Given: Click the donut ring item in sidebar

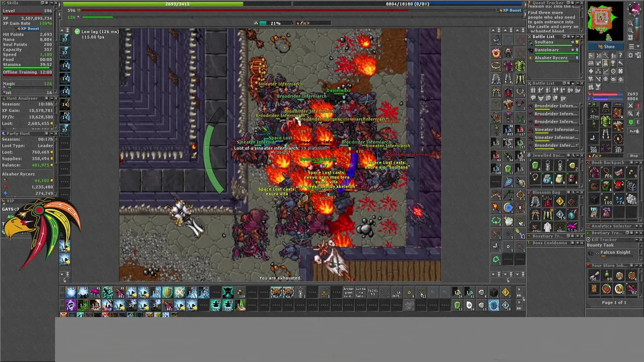Looking at the screenshot, I should click(496, 53).
